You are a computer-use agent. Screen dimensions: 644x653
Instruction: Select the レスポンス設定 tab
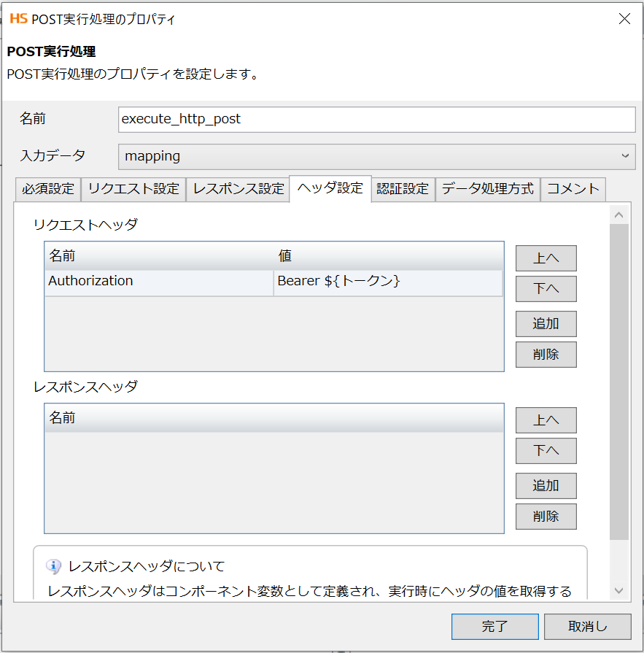(238, 189)
